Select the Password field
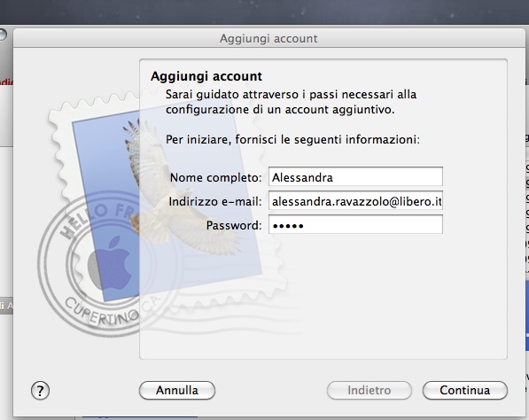The height and width of the screenshot is (420, 529). 355,225
